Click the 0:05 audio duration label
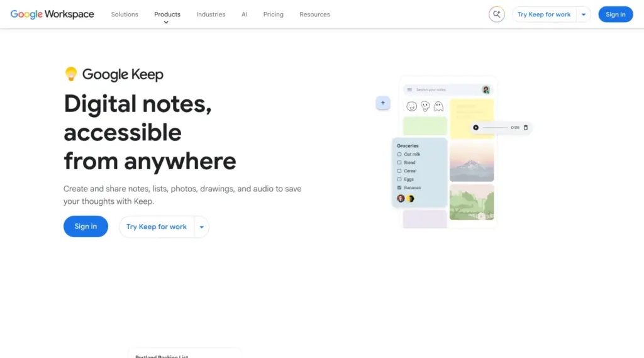 pos(515,128)
